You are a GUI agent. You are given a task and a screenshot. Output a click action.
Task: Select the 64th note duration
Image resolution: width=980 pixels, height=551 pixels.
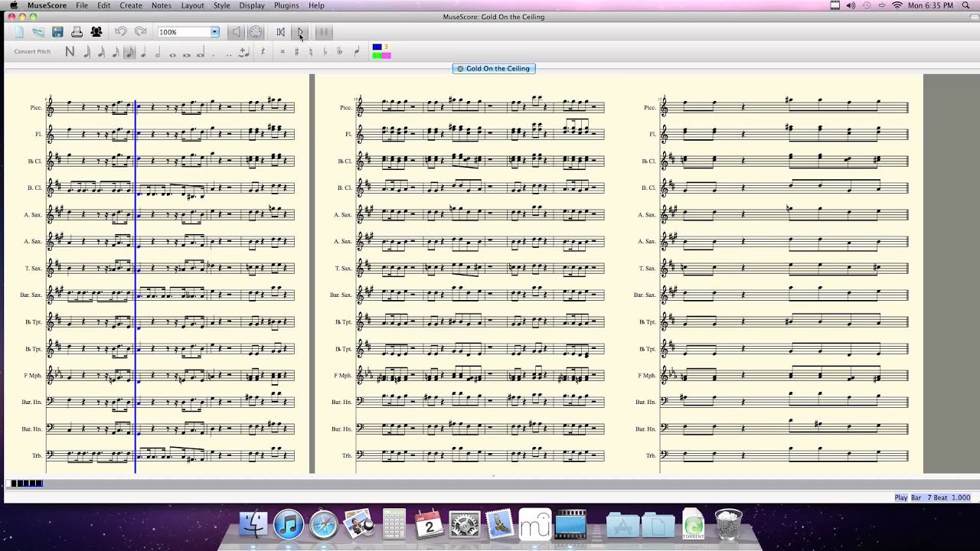point(87,52)
